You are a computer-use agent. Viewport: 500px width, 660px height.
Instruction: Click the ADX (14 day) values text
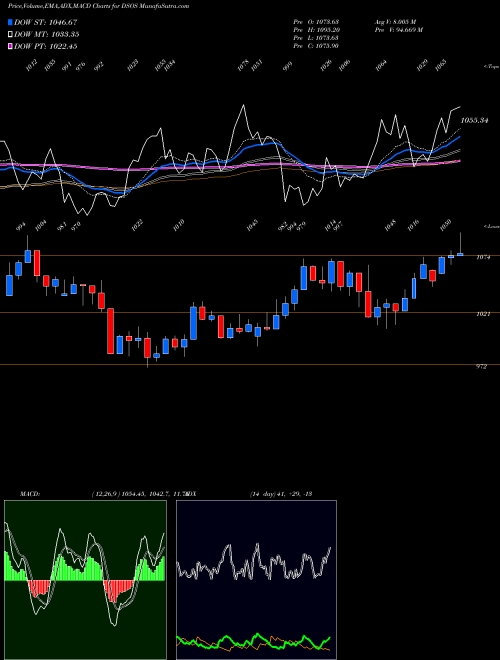[280, 494]
